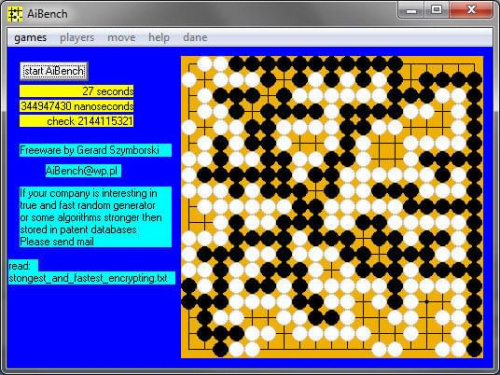Click the start AiBench button
This screenshot has height=375, width=500.
click(54, 71)
